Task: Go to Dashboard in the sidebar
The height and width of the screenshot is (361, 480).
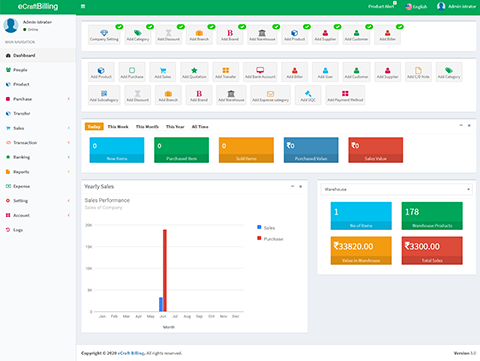Action: click(38, 55)
